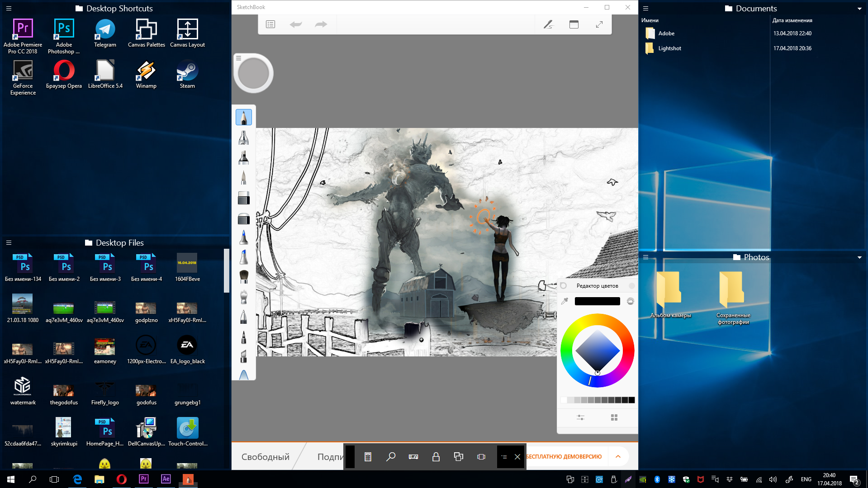Enter full screen with the expand arrows icon

pyautogui.click(x=599, y=24)
